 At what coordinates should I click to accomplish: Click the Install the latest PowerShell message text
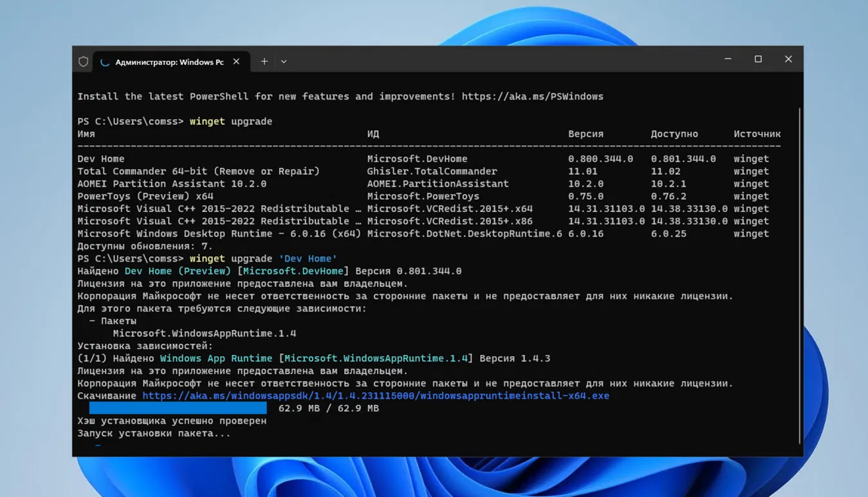266,96
